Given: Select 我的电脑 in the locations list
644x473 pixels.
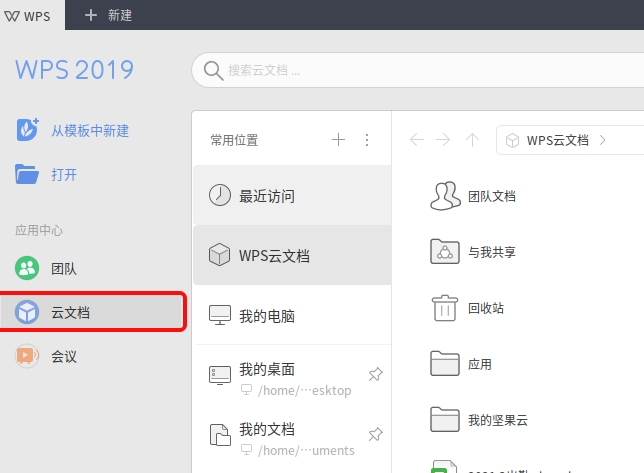Looking at the screenshot, I should [292, 315].
